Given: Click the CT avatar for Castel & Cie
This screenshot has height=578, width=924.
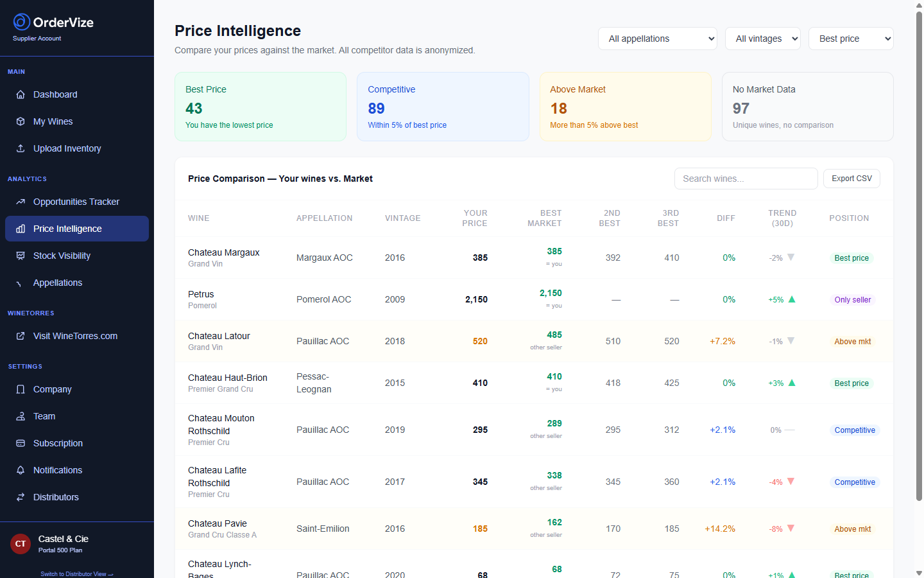Looking at the screenshot, I should (21, 544).
